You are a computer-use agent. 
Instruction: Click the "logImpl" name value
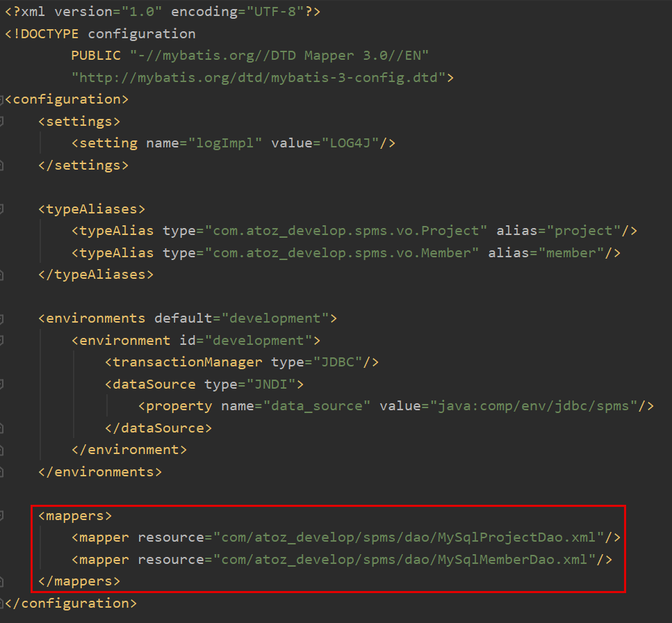pos(225,143)
